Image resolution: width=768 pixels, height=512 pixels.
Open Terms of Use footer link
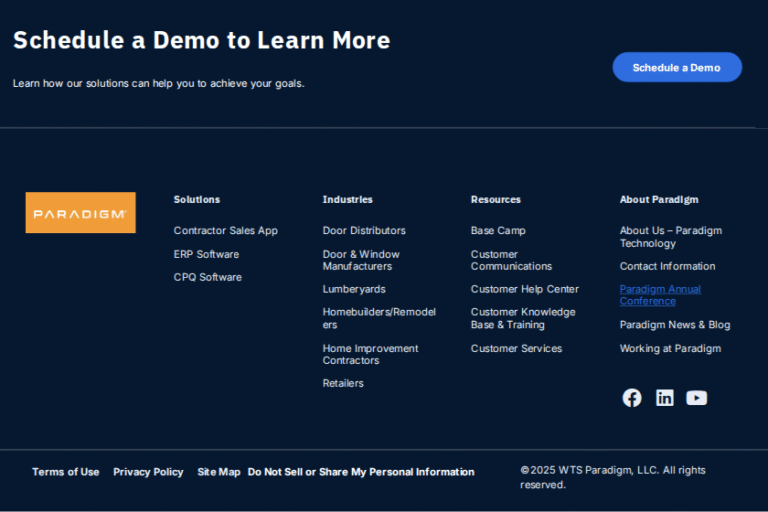pos(66,472)
